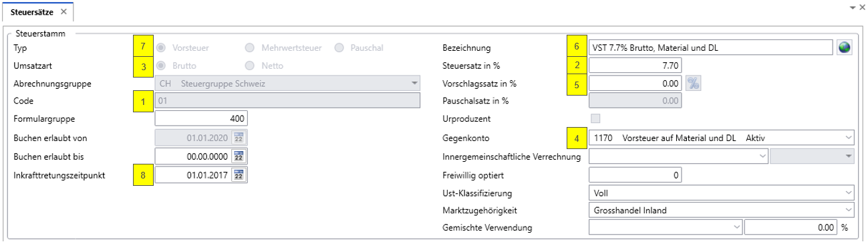Open the tab list arrow at top right
The height and width of the screenshot is (244, 868).
click(852, 6)
